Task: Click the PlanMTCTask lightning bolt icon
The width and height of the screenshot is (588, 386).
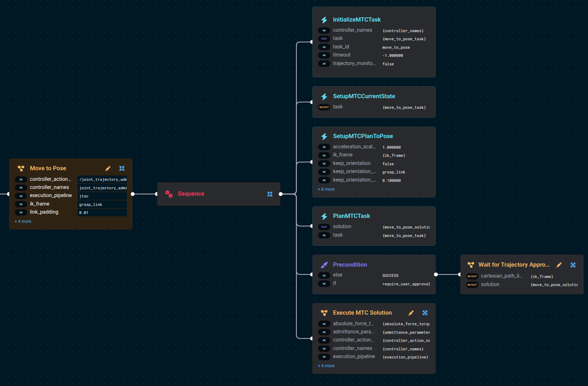Action: 324,216
